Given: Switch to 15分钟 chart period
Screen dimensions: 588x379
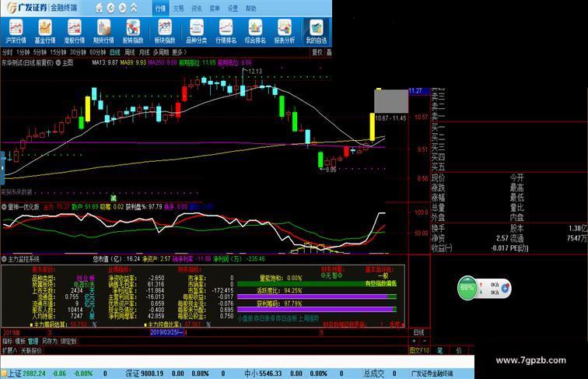Looking at the screenshot, I should [x=58, y=53].
